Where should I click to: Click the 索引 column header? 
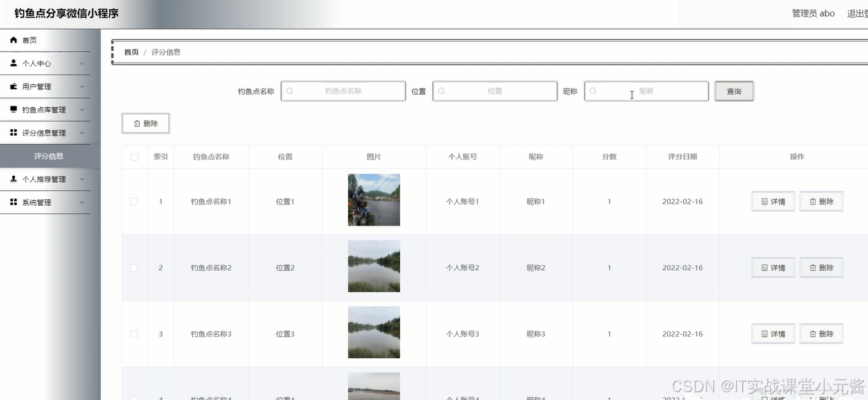[161, 157]
